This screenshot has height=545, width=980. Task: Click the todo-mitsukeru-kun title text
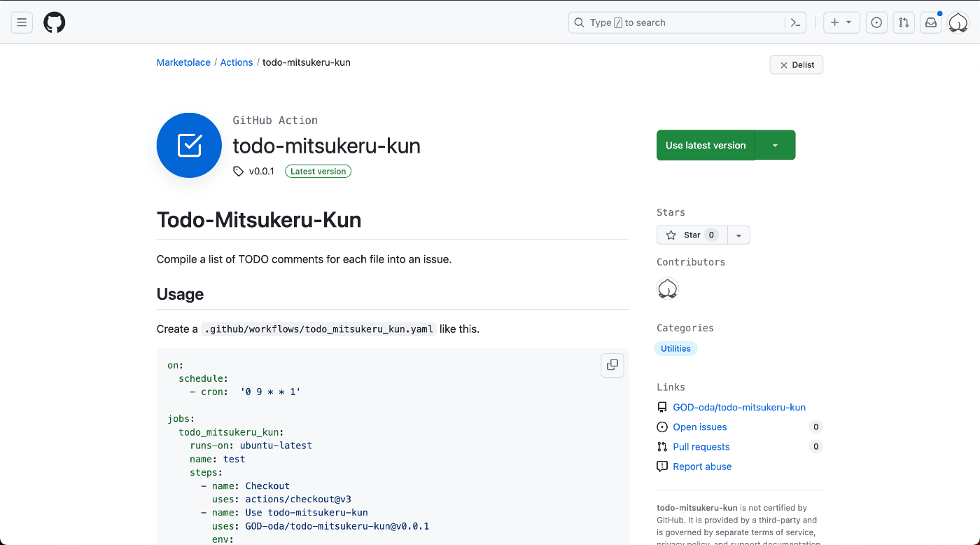pyautogui.click(x=326, y=146)
